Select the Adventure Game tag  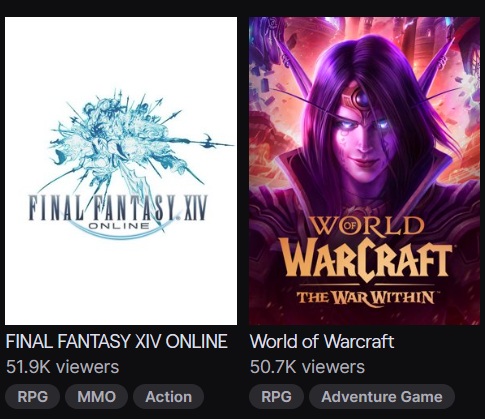[382, 397]
